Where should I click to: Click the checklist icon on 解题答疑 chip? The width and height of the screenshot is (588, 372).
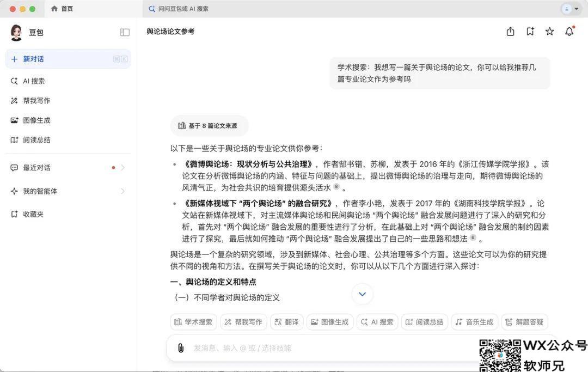point(509,322)
